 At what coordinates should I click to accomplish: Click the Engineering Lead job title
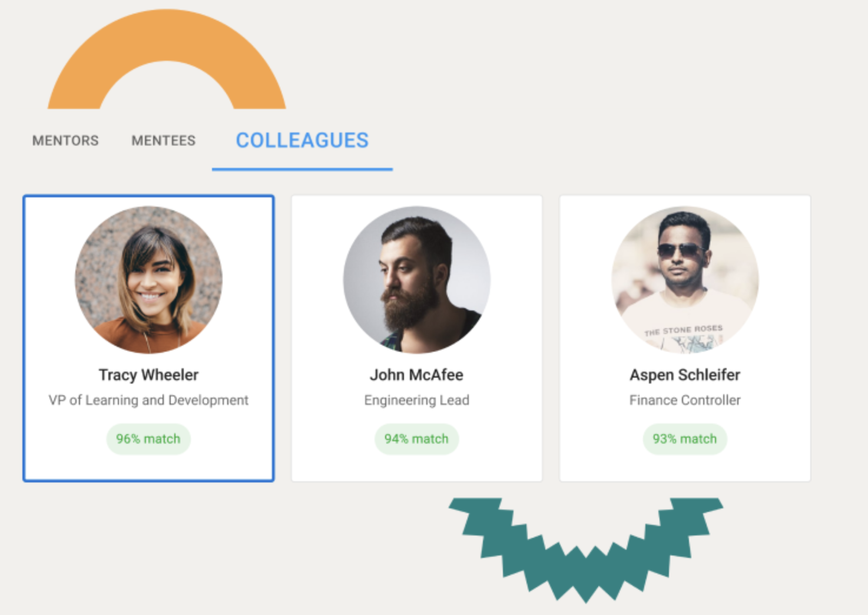pyautogui.click(x=416, y=400)
